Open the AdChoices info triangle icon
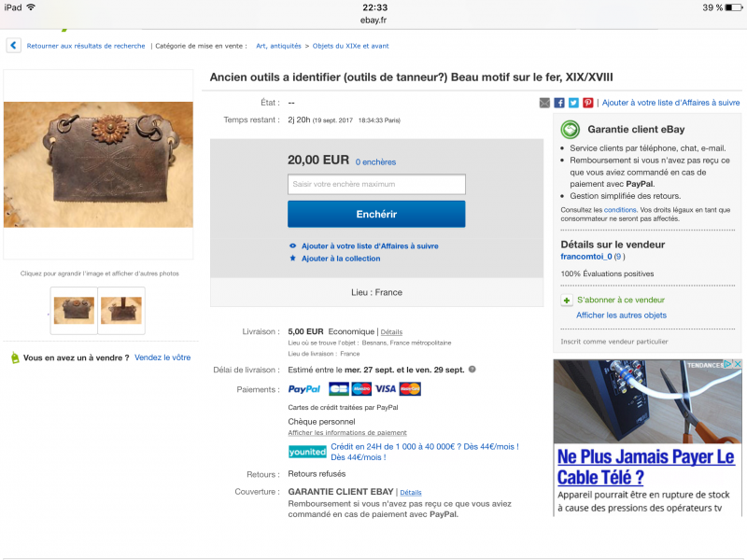This screenshot has width=747, height=560. click(x=728, y=364)
